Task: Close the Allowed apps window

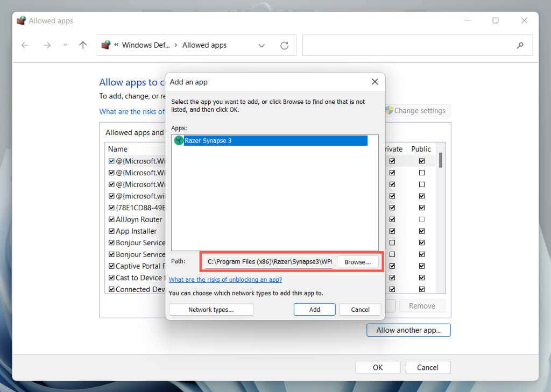Action: (524, 21)
